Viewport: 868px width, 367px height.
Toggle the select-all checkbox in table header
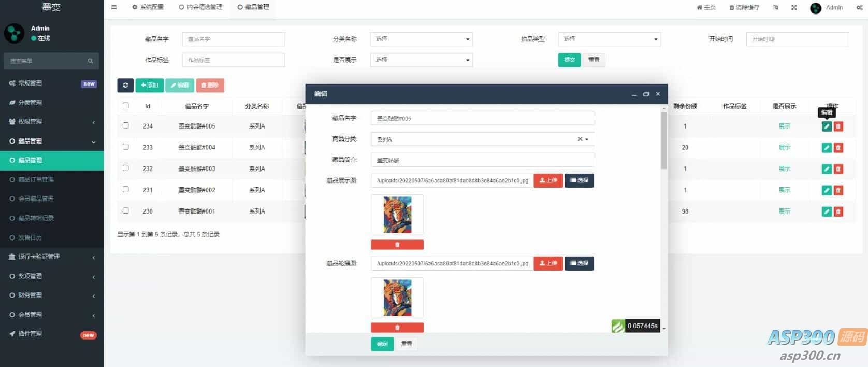(125, 106)
